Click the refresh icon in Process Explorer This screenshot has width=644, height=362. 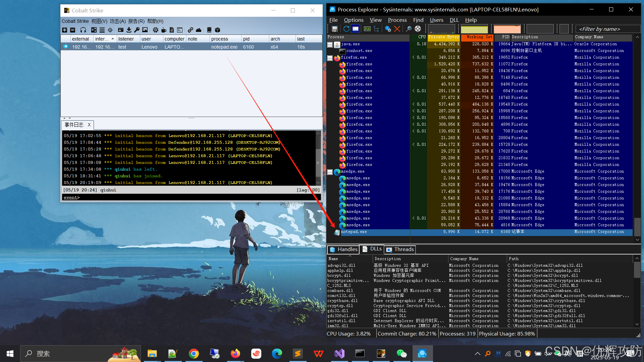pyautogui.click(x=346, y=29)
